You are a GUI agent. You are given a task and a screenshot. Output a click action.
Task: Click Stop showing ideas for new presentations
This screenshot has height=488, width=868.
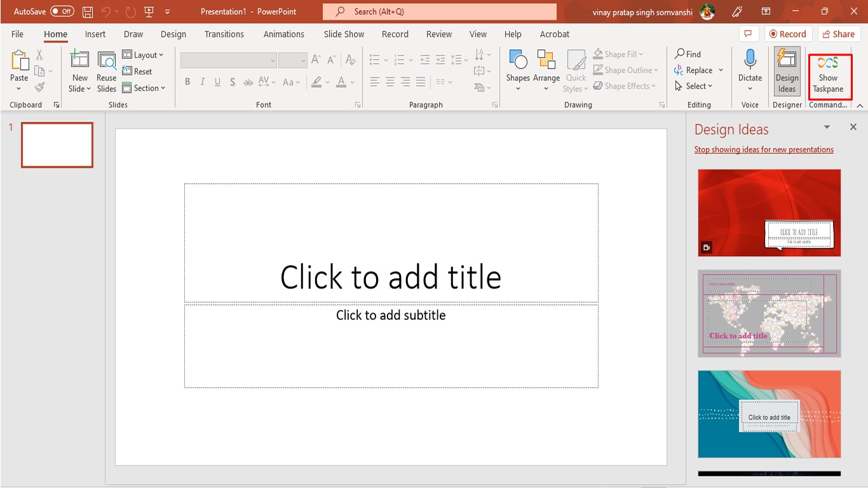pyautogui.click(x=764, y=149)
